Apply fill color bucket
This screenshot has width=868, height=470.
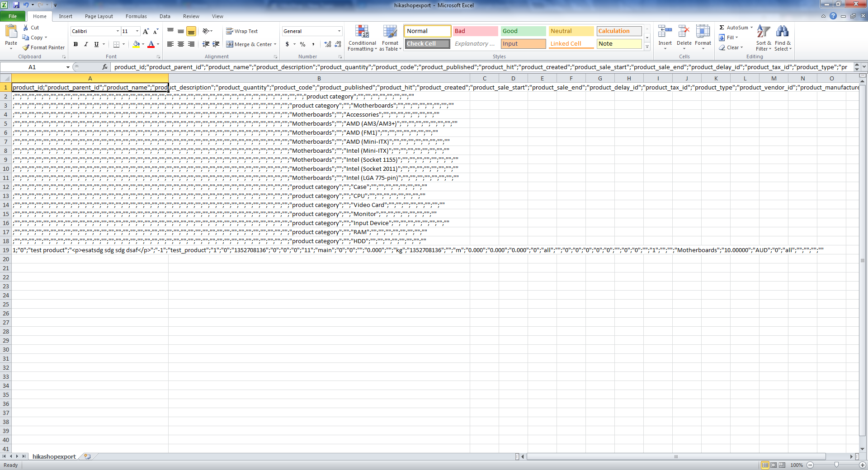coord(136,44)
